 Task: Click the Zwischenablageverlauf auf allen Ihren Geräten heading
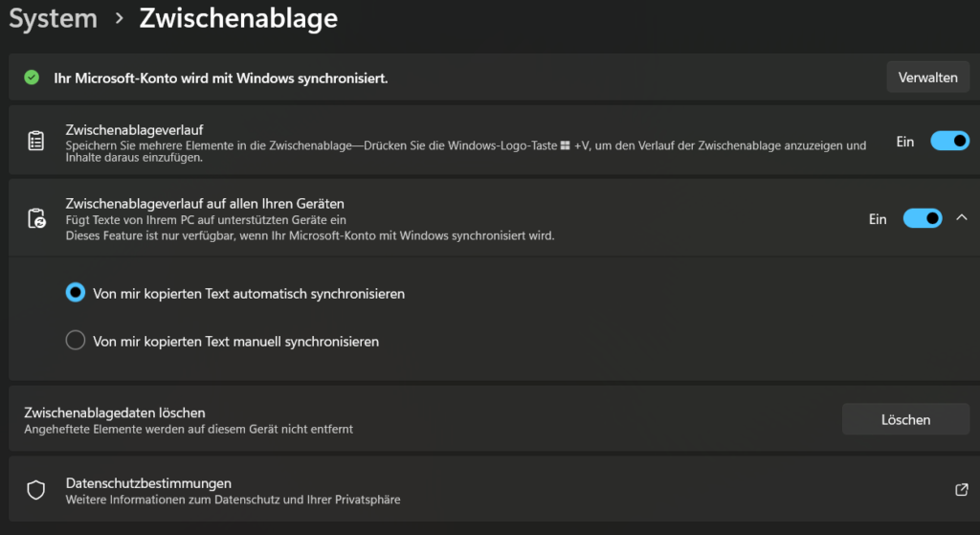[x=205, y=204]
